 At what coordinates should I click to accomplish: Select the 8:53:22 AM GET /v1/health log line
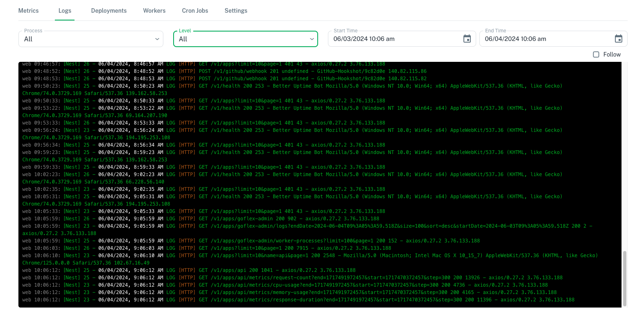pyautogui.click(x=292, y=112)
